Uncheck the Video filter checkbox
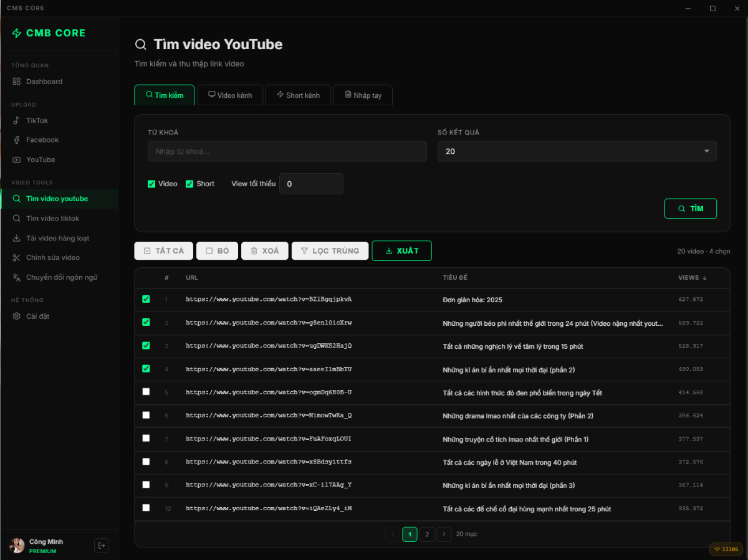The image size is (748, 560). pos(151,184)
